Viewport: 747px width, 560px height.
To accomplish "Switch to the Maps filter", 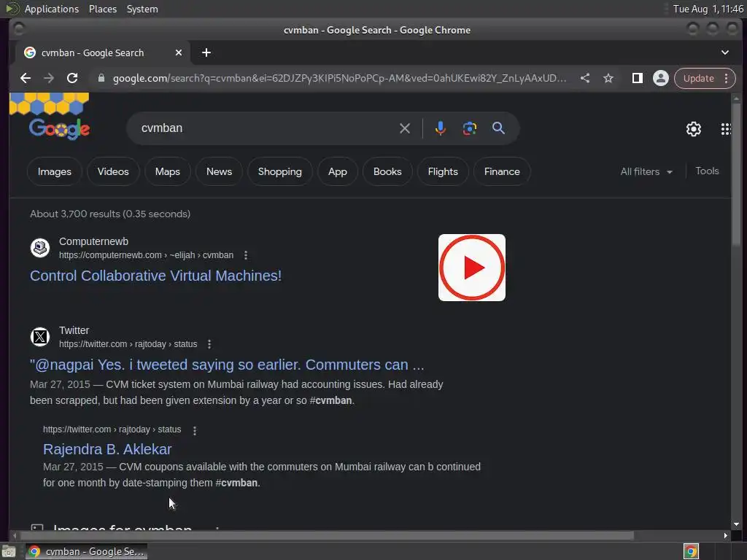I will (167, 171).
